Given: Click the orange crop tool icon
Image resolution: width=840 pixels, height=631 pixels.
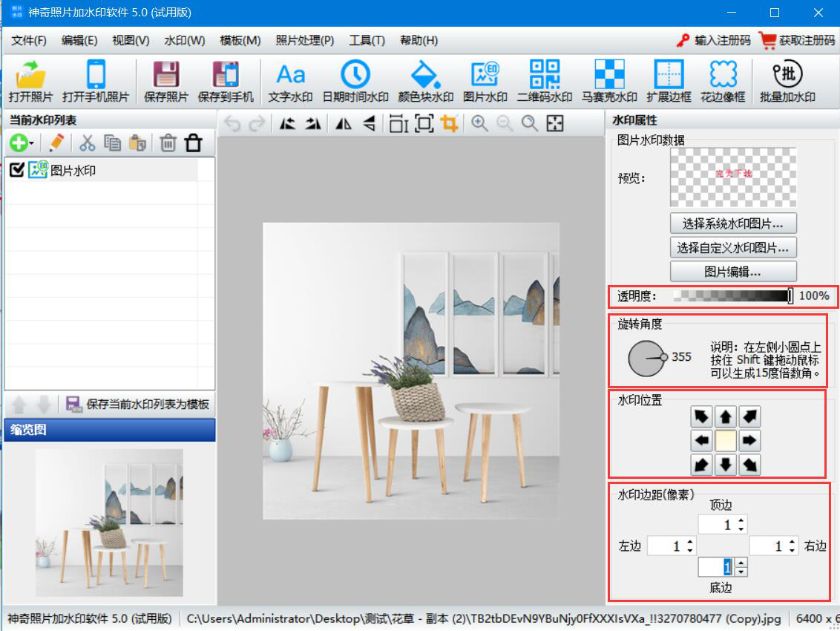Looking at the screenshot, I should pyautogui.click(x=449, y=124).
